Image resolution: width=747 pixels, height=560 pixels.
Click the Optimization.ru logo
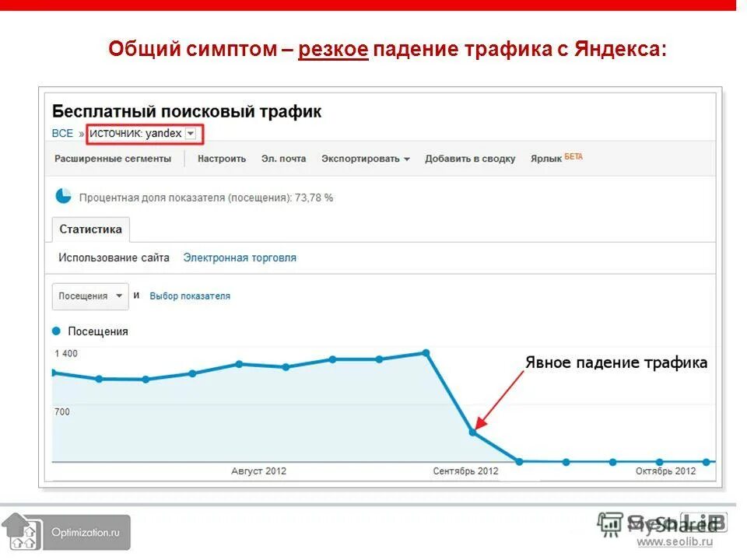tap(65, 531)
